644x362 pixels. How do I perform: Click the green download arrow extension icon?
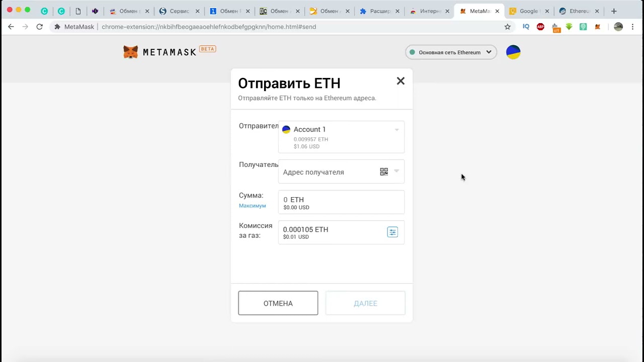[569, 27]
